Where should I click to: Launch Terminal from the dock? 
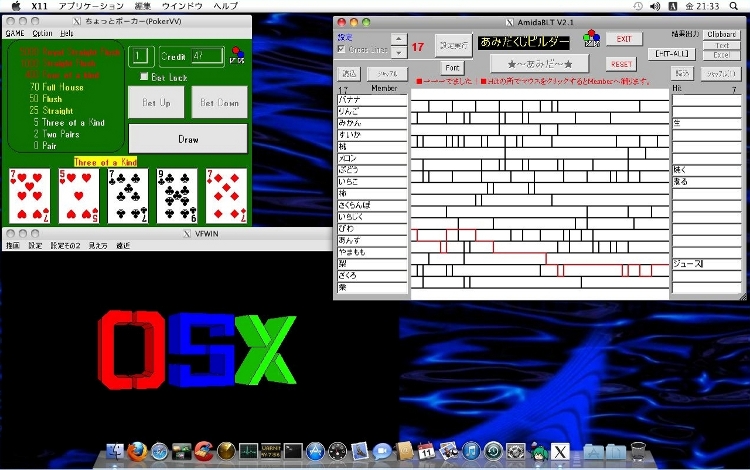[293, 451]
